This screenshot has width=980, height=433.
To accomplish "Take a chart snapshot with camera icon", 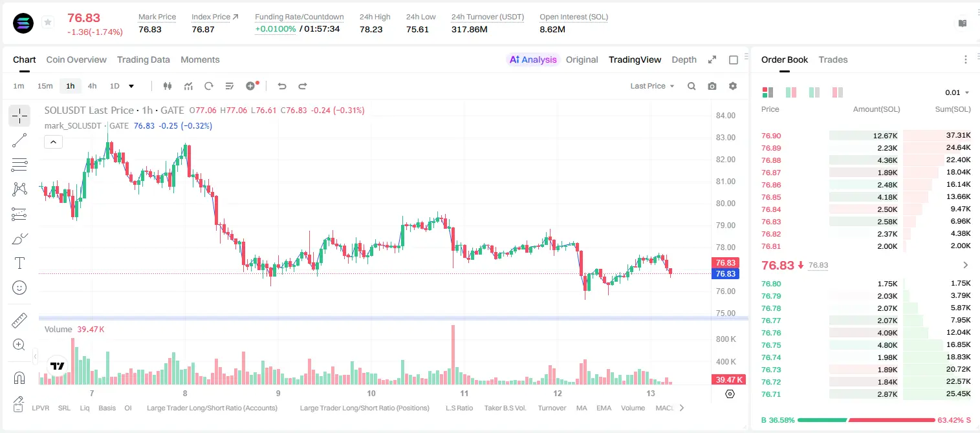I will (712, 86).
